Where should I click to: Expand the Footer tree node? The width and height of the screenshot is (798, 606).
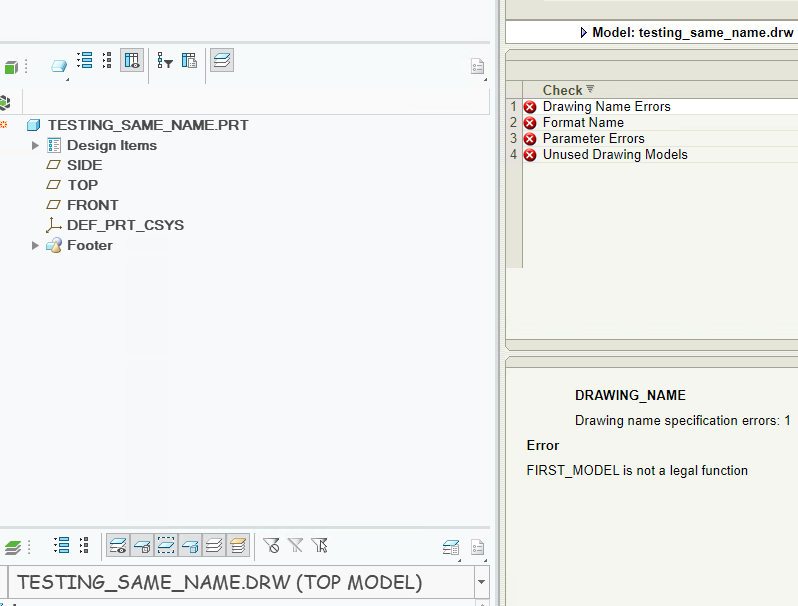(x=36, y=245)
